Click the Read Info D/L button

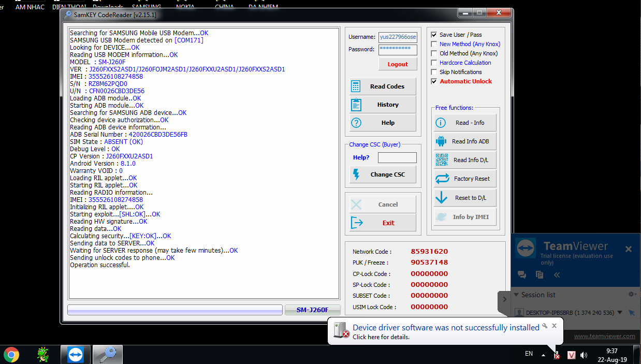pyautogui.click(x=465, y=160)
